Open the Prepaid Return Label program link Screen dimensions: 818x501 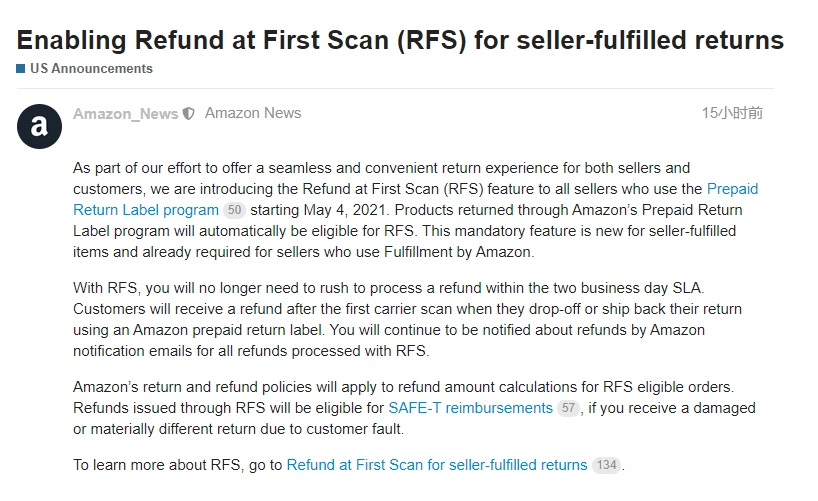(x=415, y=199)
